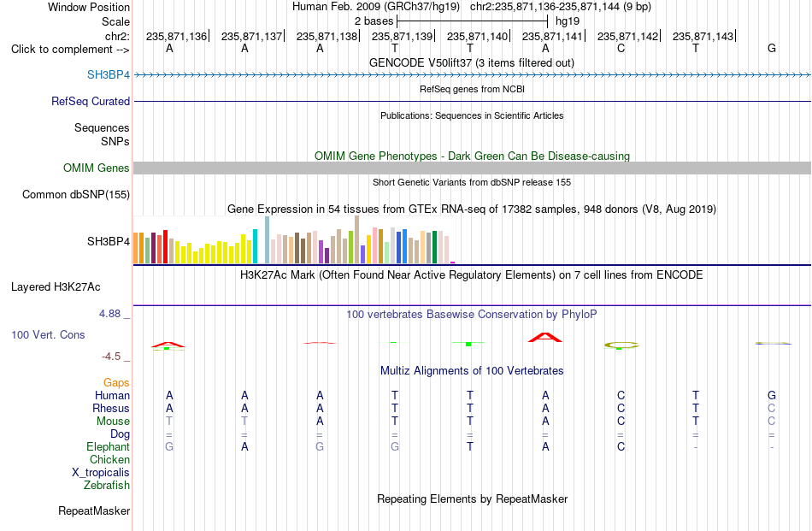812x531 pixels.
Task: Click the dark green GTEx expression bar
Action: click(x=434, y=247)
